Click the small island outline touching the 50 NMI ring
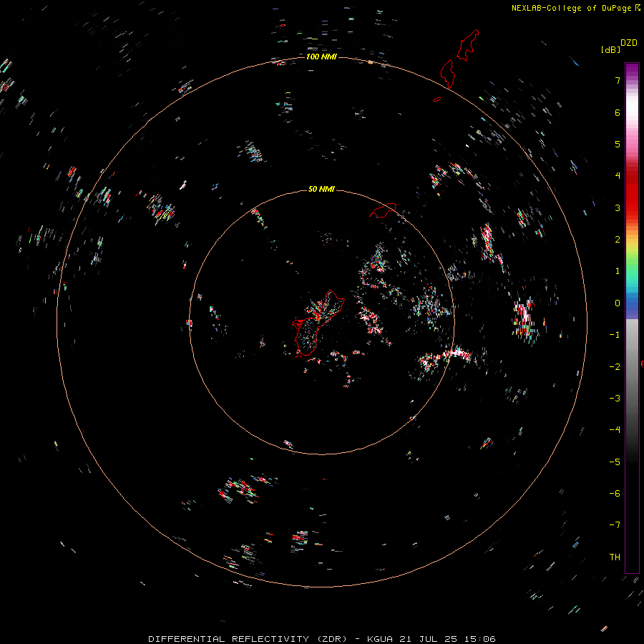The height and width of the screenshot is (644, 644). [383, 210]
